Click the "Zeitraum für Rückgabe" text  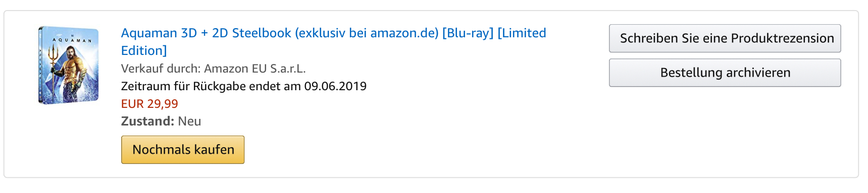tap(181, 86)
